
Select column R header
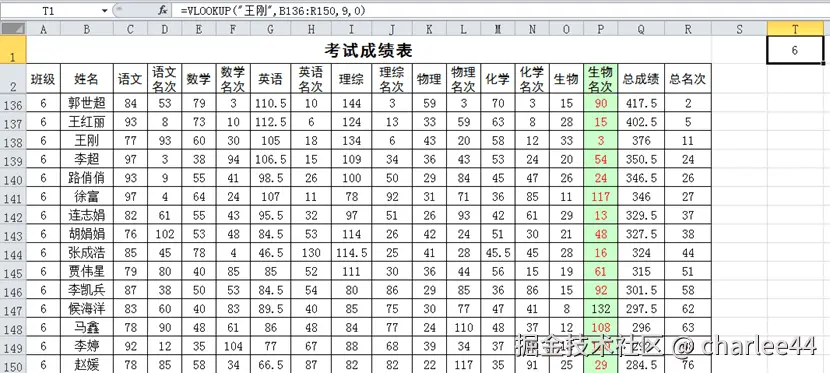[x=688, y=30]
